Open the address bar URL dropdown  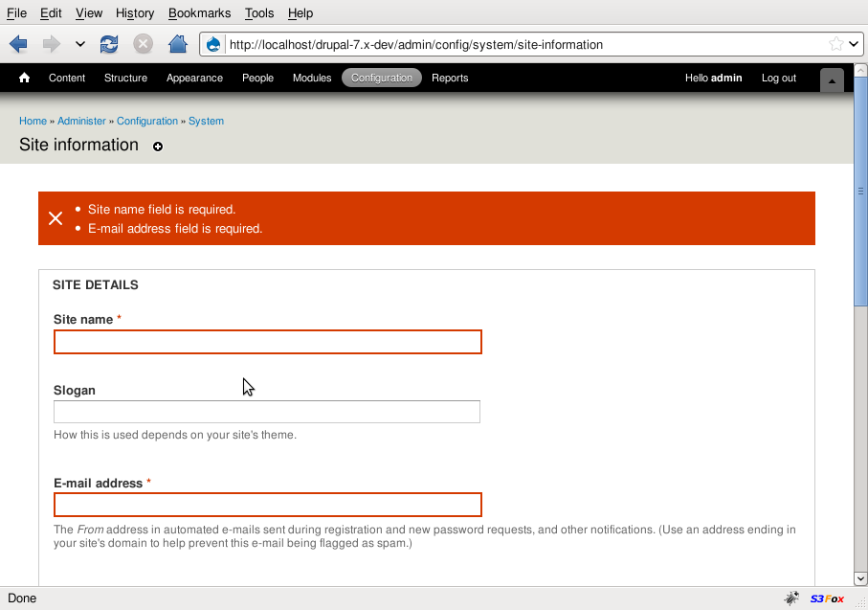click(854, 44)
